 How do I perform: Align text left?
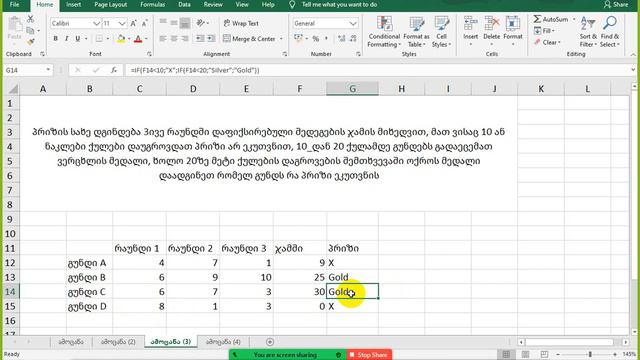[x=163, y=38]
